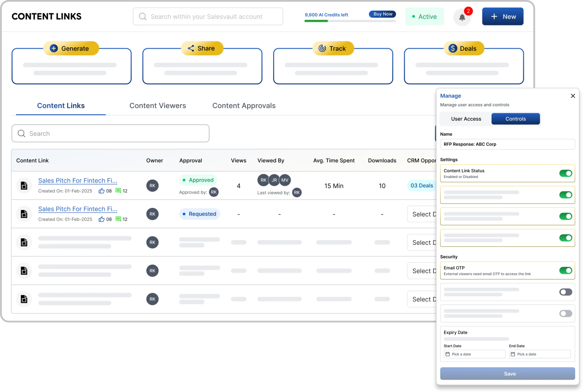Expand Select Deal dropdown in last row
Screen dimensions: 583x392
[x=422, y=299]
